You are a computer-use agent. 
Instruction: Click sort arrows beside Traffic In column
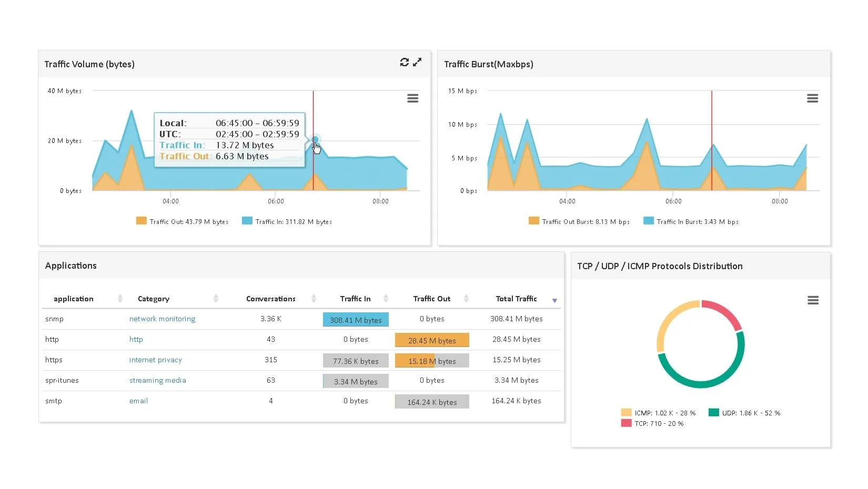(x=386, y=299)
